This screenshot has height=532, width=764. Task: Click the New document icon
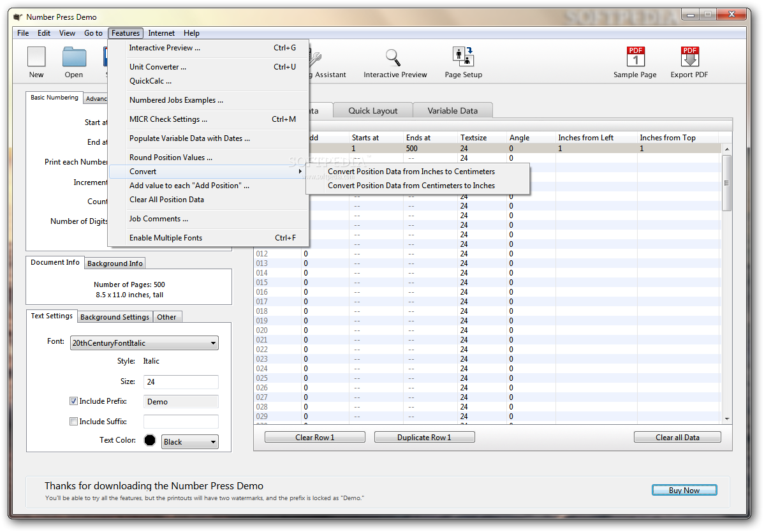[x=36, y=57]
